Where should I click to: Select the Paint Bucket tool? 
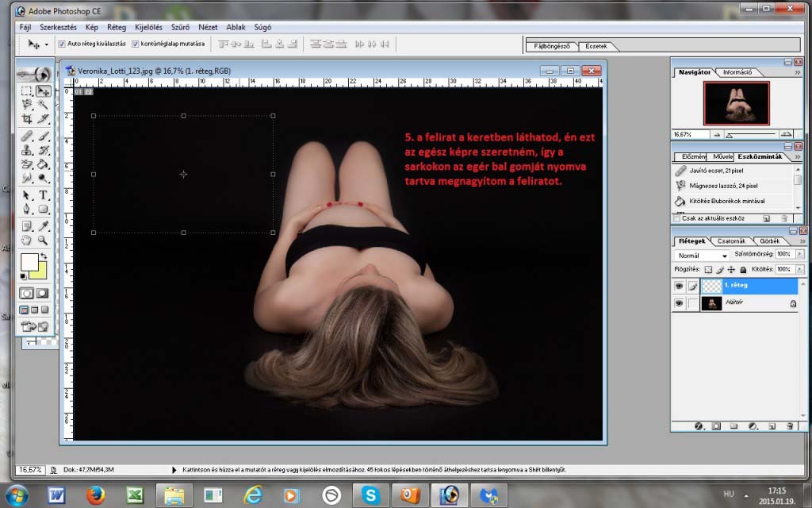44,165
